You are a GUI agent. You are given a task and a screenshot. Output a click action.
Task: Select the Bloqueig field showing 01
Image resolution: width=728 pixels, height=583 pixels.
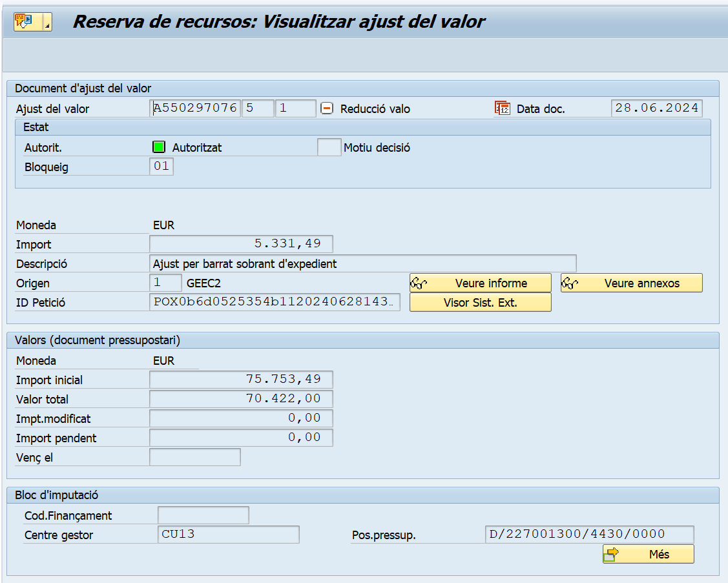161,167
